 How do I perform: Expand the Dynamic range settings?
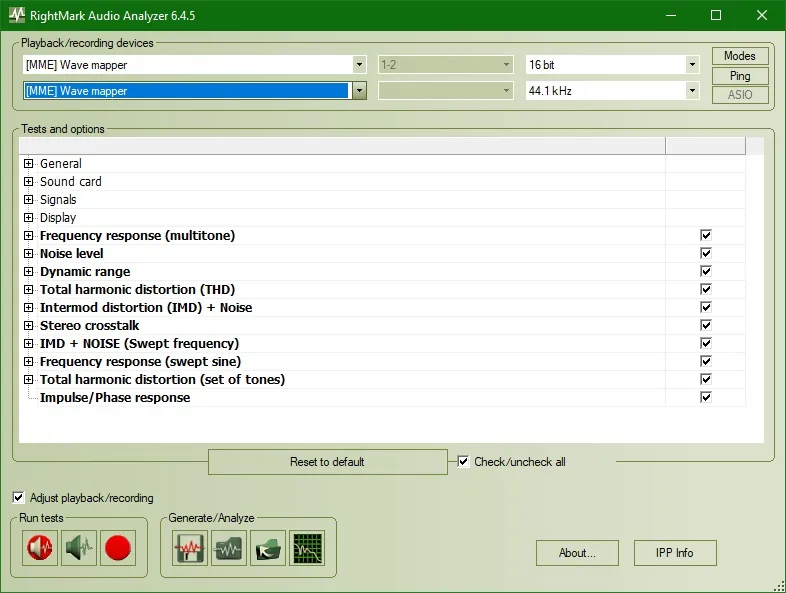(29, 272)
